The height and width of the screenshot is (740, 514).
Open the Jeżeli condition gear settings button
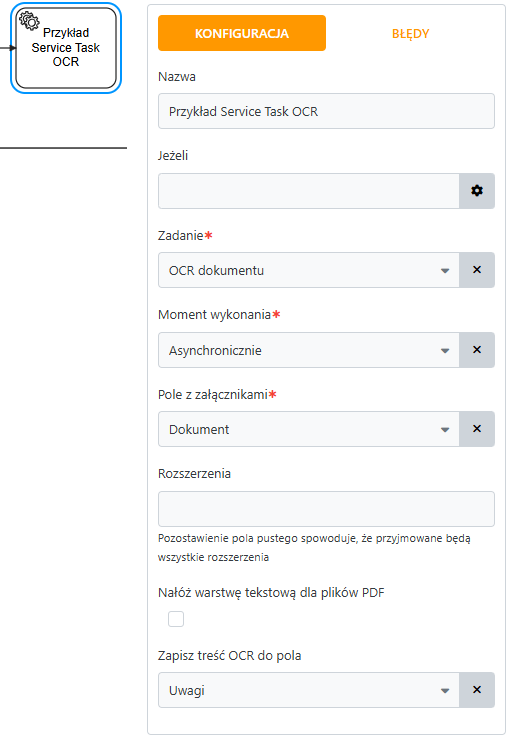tap(477, 191)
